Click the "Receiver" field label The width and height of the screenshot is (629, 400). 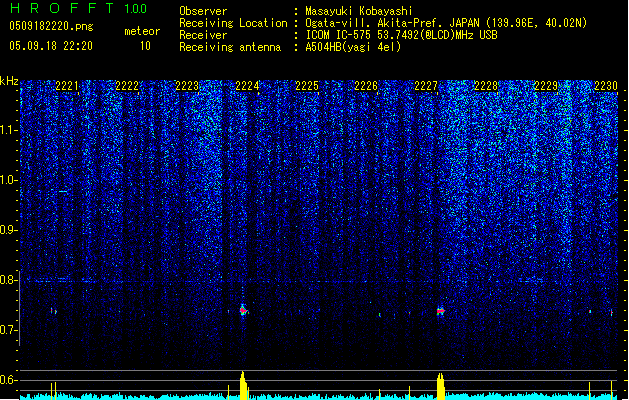click(203, 35)
